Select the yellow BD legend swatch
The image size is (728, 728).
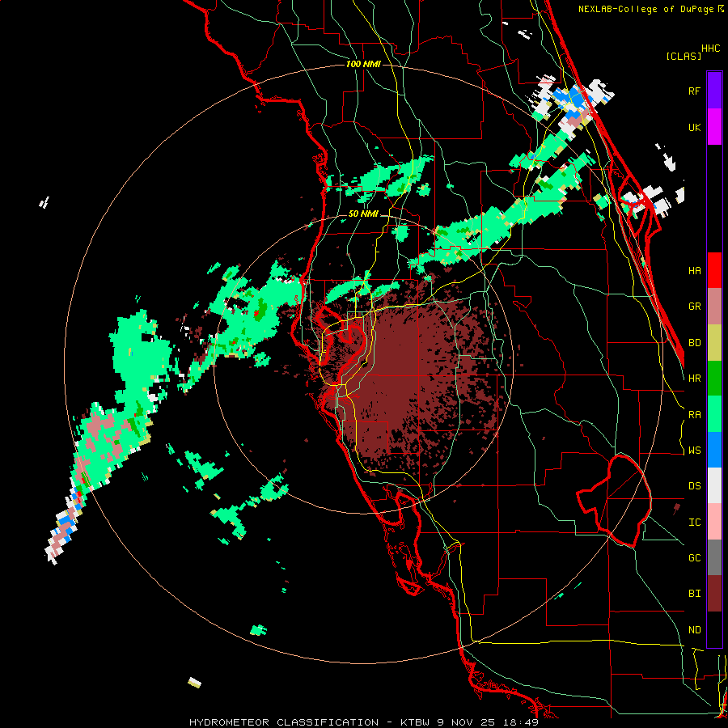[714, 343]
